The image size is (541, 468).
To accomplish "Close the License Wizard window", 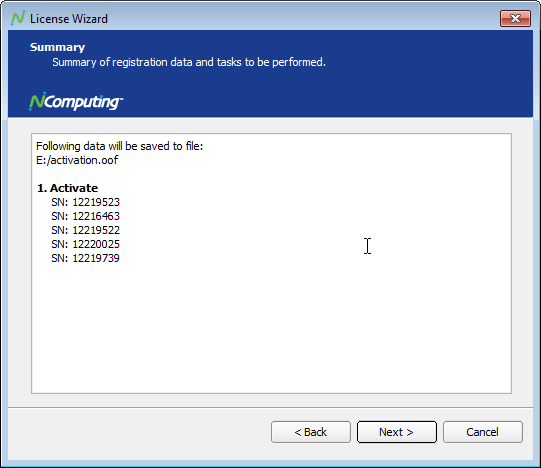I will pyautogui.click(x=515, y=18).
